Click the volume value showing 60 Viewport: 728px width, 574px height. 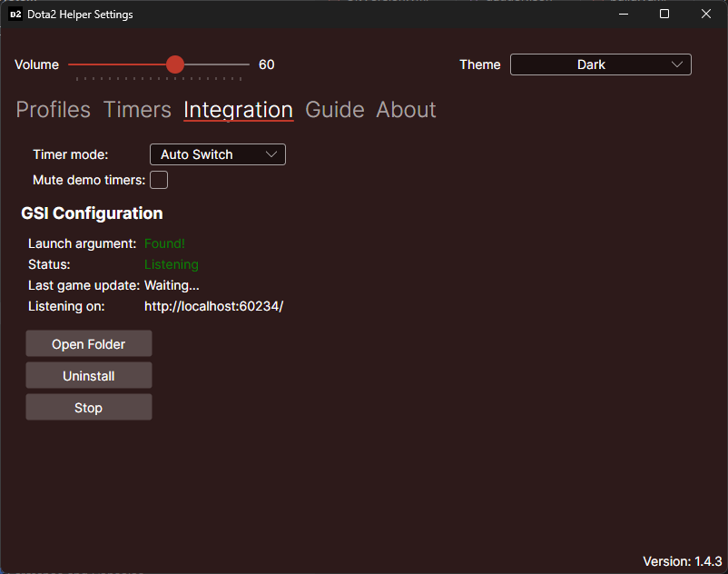tap(266, 64)
